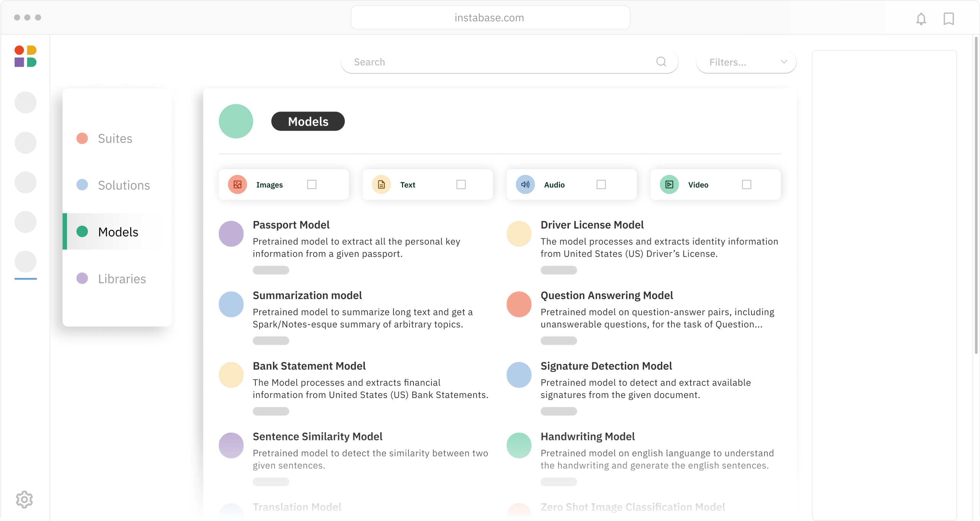Select Suites in the side menu

point(115,138)
